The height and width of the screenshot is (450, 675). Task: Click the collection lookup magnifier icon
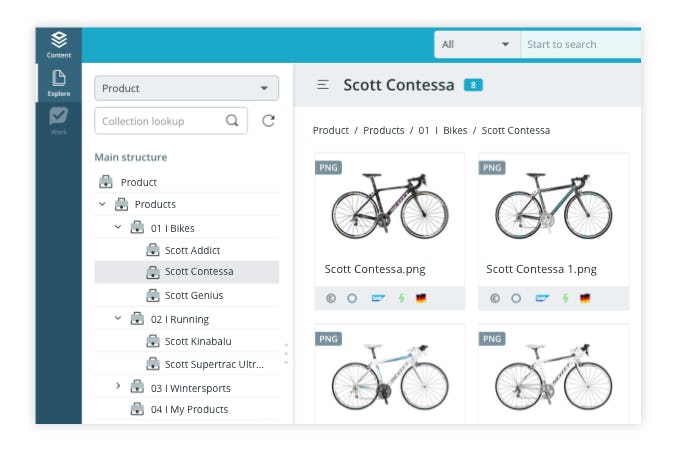click(232, 121)
